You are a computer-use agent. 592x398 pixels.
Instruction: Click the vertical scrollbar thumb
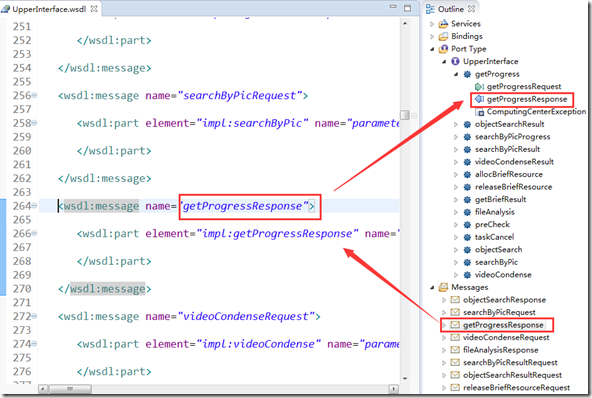pyautogui.click(x=405, y=115)
